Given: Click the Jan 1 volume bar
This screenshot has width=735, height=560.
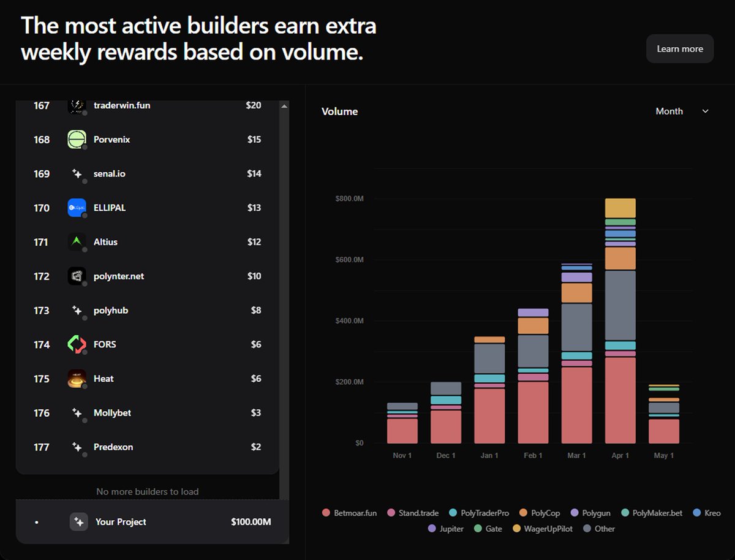Looking at the screenshot, I should (489, 390).
